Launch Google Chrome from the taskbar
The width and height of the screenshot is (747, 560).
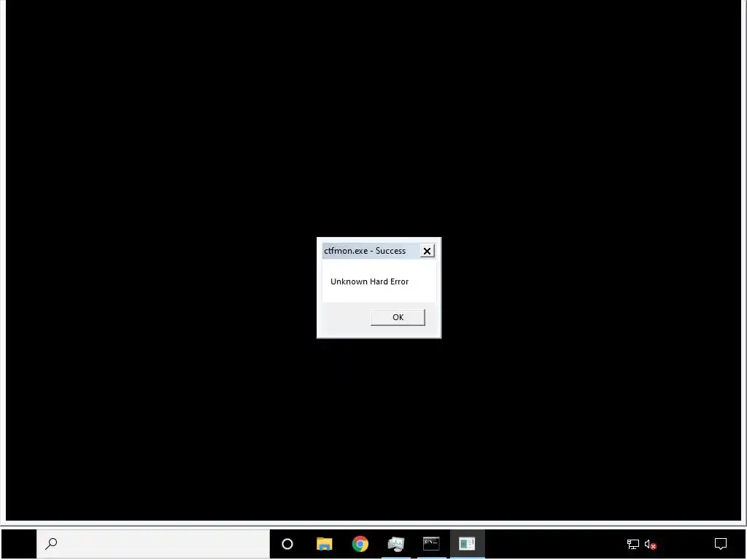pos(360,544)
